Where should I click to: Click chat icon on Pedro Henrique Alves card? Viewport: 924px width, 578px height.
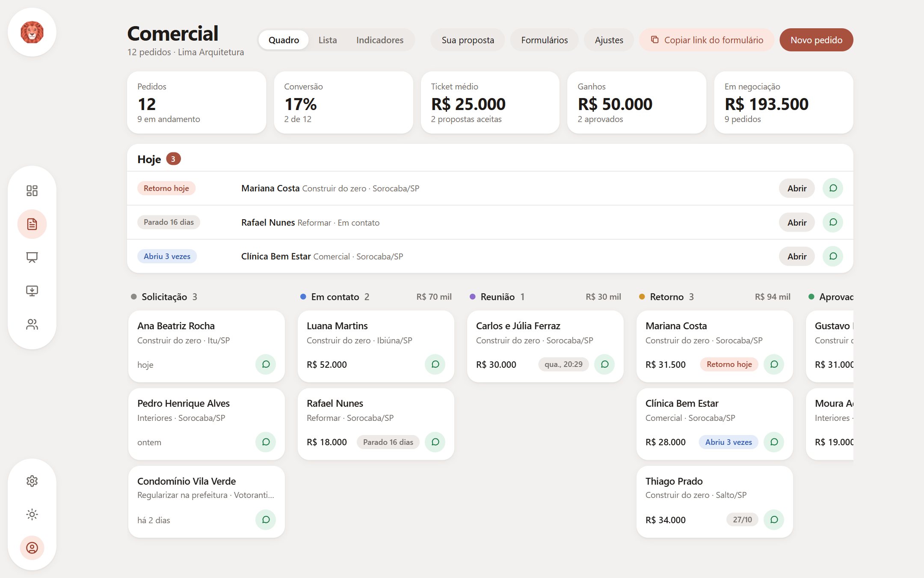266,442
